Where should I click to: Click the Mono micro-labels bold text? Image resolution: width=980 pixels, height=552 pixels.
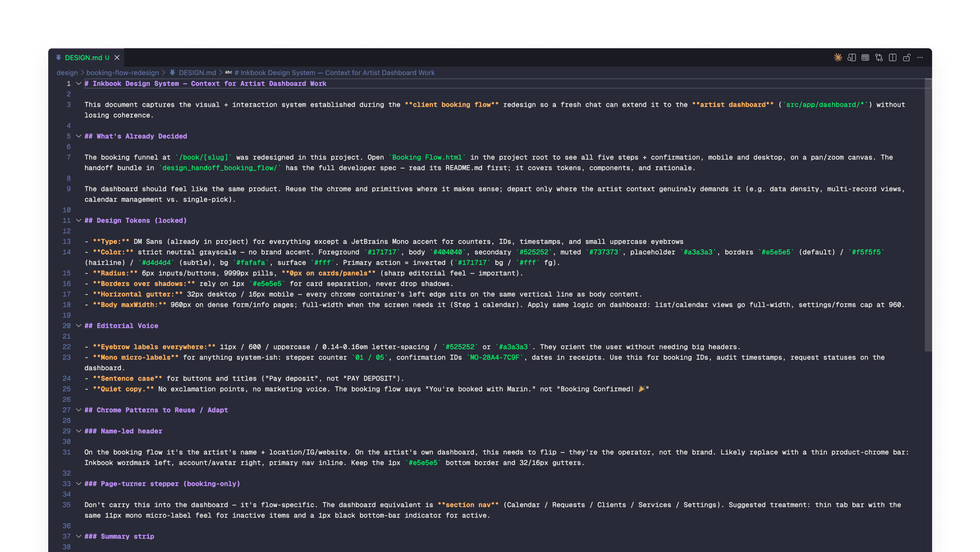click(136, 357)
